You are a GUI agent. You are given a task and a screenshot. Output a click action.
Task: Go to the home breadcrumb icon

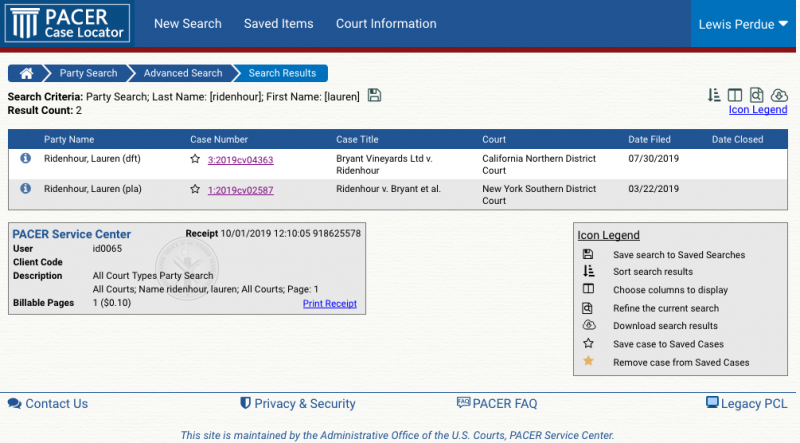point(27,73)
